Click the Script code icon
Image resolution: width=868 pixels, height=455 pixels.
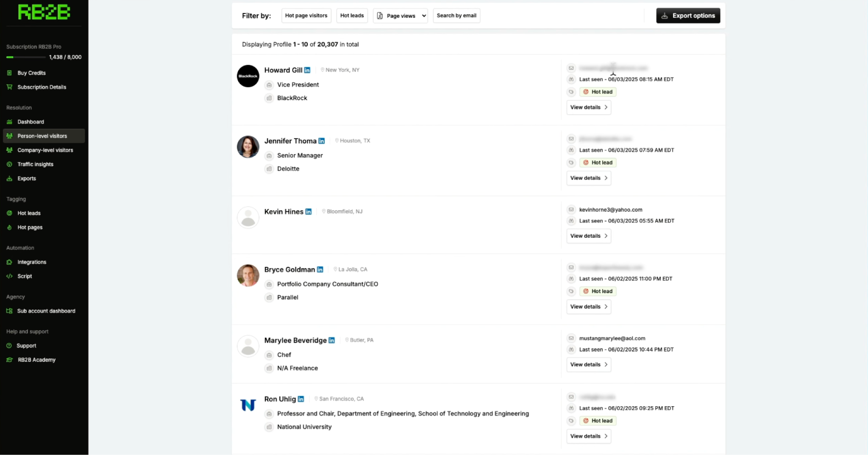pyautogui.click(x=9, y=276)
